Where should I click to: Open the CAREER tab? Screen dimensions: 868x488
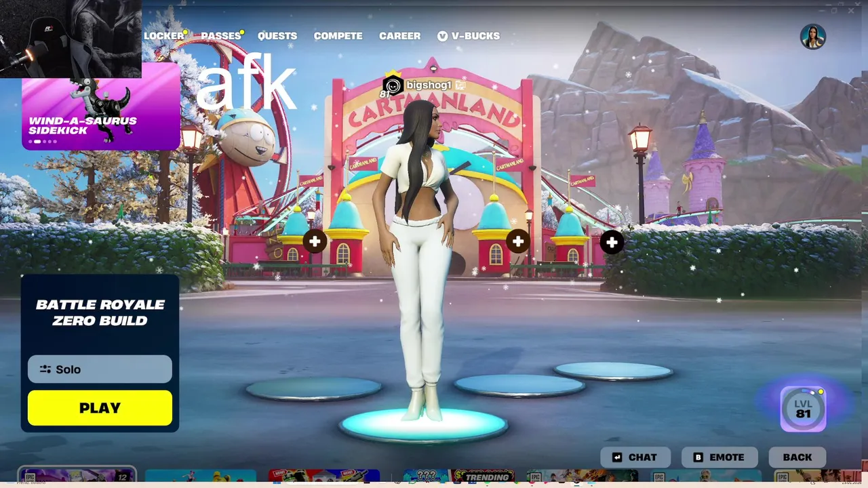coord(399,36)
